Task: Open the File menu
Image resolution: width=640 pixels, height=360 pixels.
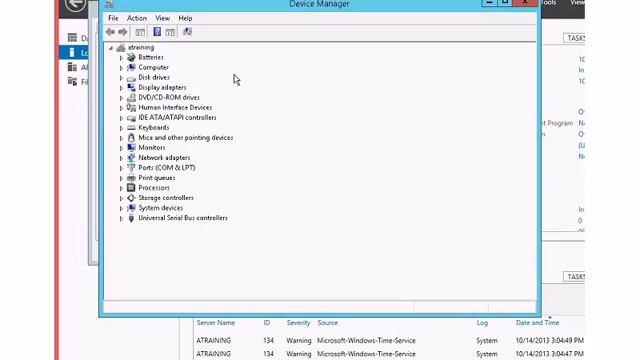Action: click(113, 18)
